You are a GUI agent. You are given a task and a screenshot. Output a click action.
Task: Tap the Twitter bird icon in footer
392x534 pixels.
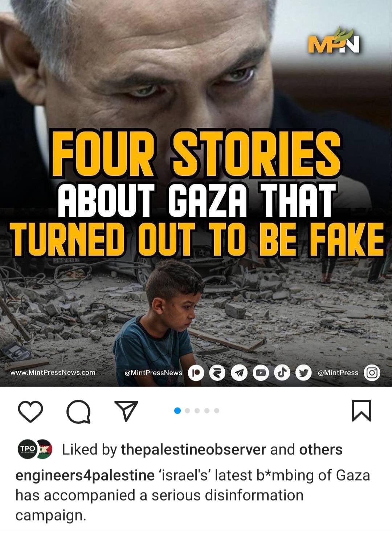[303, 373]
